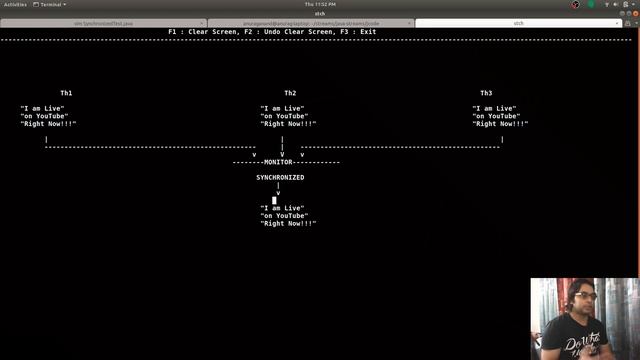640x360 pixels.
Task: Open the system menu dropdown arrow
Action: (x=633, y=4)
